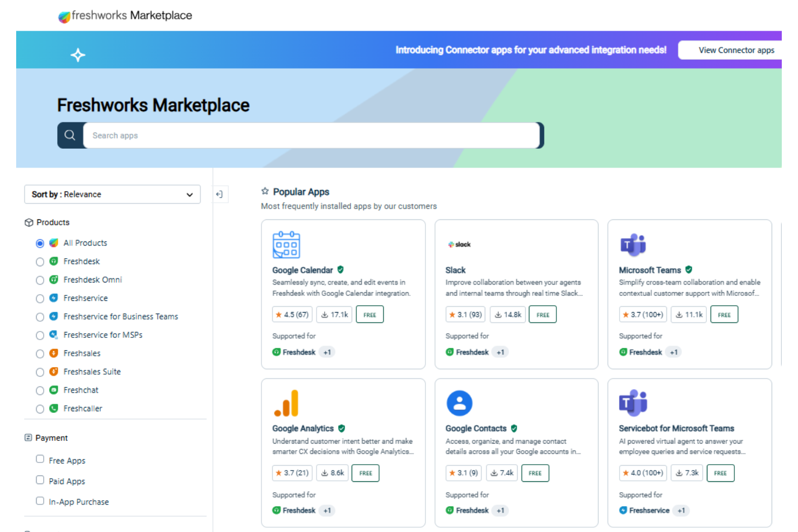Screen dimensions: 798x532
Task: Click the View Connector apps button
Action: [x=737, y=50]
